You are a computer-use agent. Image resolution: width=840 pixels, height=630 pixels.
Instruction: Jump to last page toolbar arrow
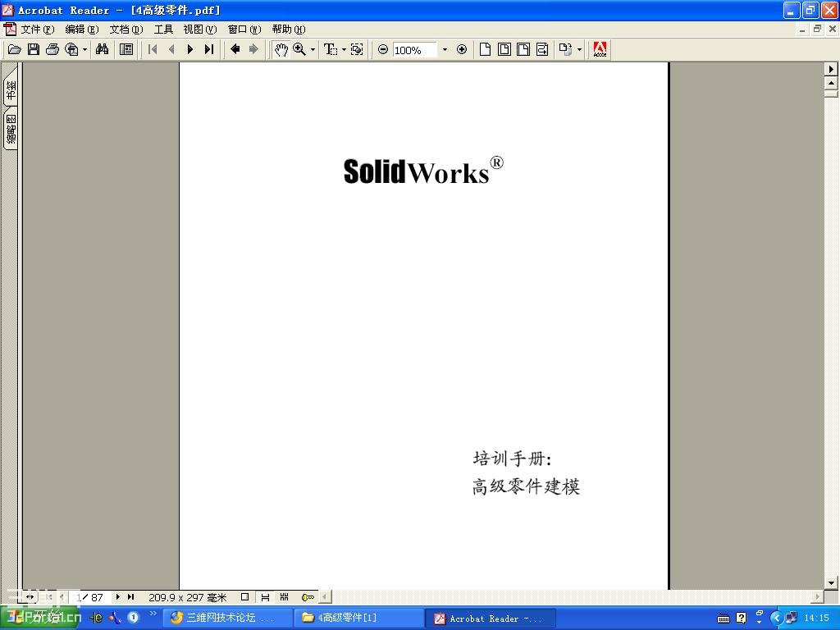209,50
